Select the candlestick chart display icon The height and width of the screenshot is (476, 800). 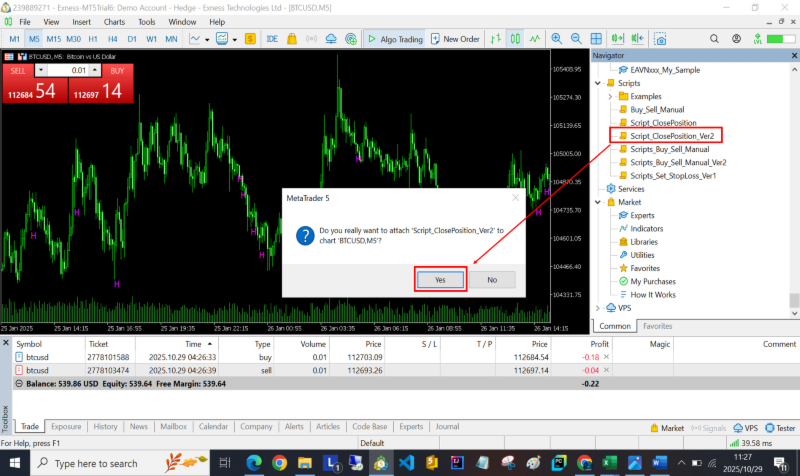click(515, 39)
